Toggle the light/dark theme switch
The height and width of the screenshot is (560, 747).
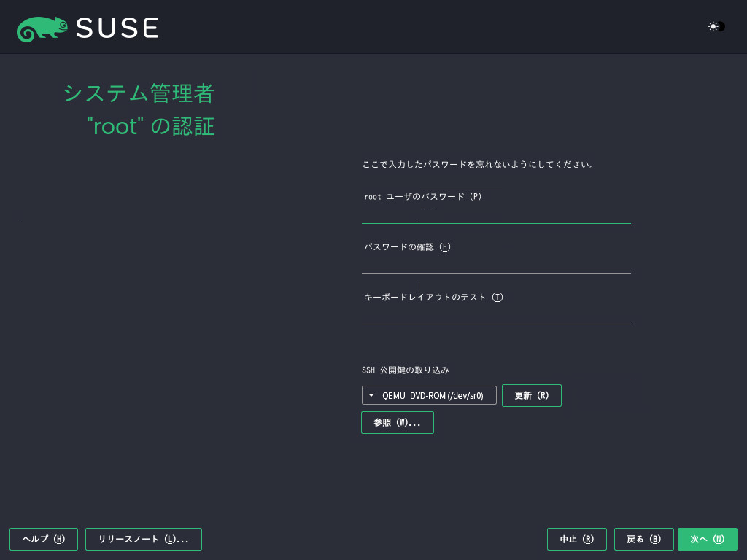click(x=716, y=26)
